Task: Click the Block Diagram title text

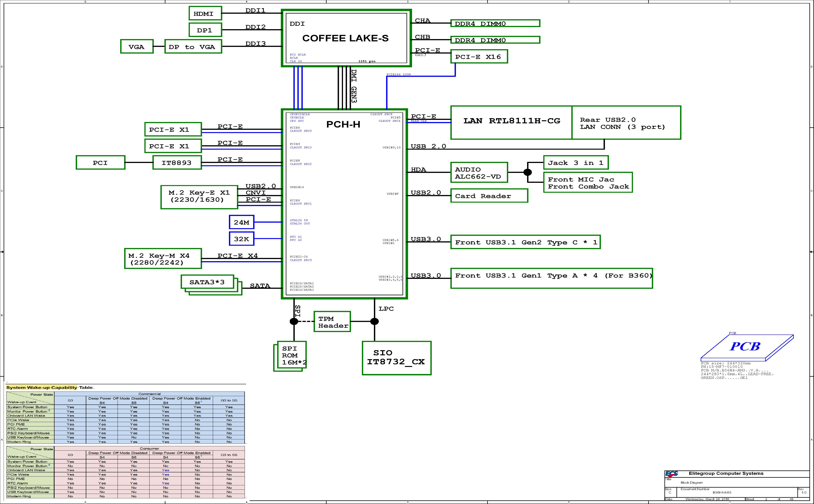Action: 692,482
